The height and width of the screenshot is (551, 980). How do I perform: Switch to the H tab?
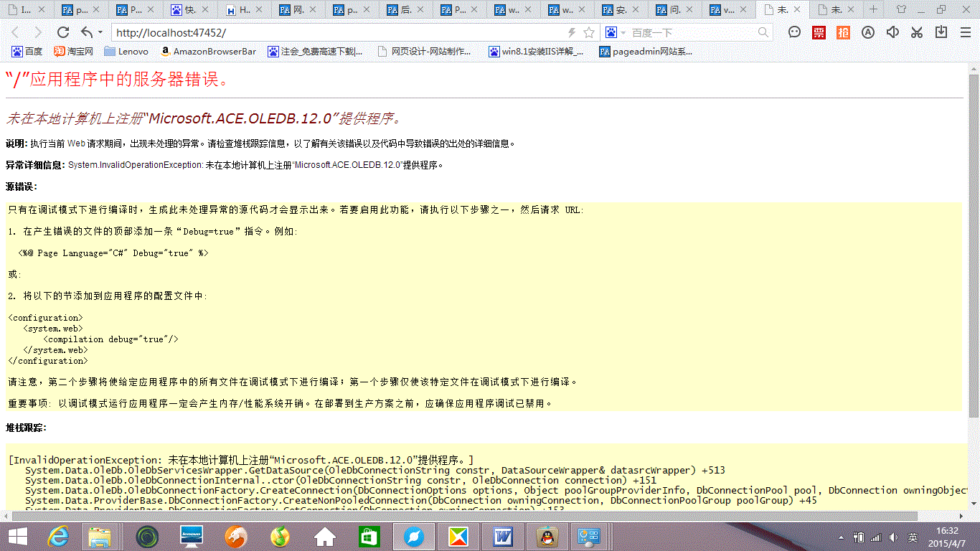point(245,10)
